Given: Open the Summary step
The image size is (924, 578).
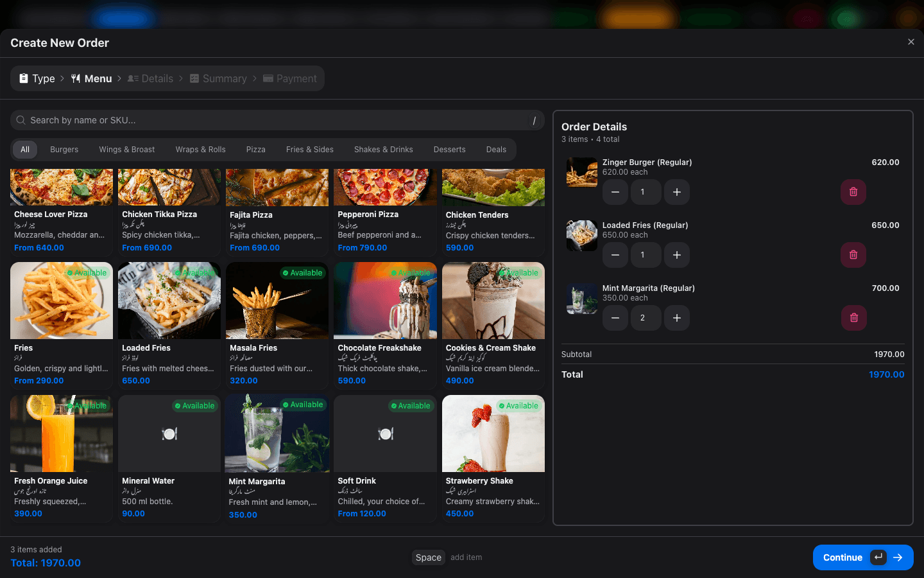Looking at the screenshot, I should click(x=218, y=78).
